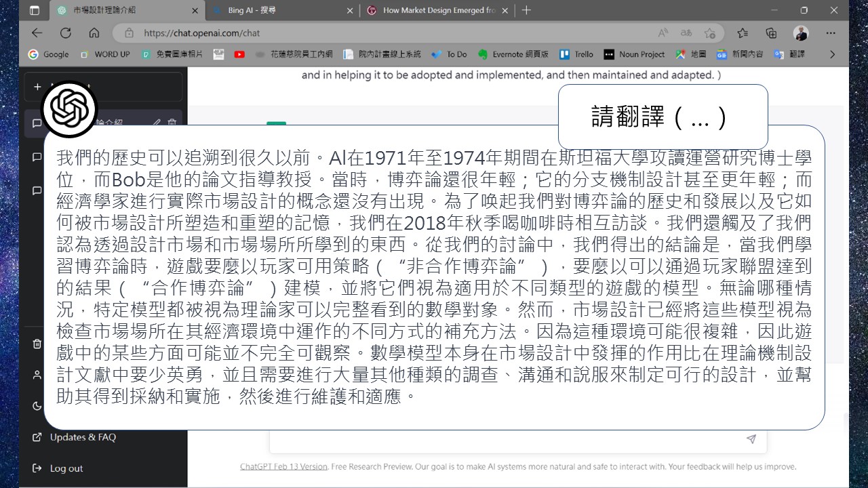Click the Log out link
Viewport: 868px width, 488px height.
[66, 468]
